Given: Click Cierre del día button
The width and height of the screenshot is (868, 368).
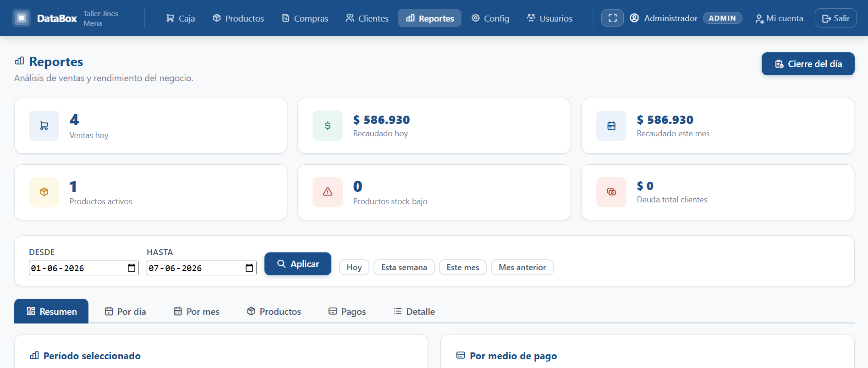Looking at the screenshot, I should click(x=808, y=64).
